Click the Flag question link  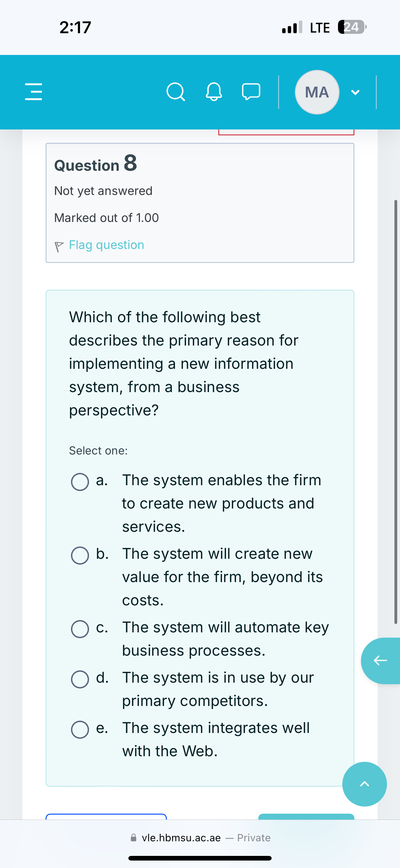(x=106, y=245)
